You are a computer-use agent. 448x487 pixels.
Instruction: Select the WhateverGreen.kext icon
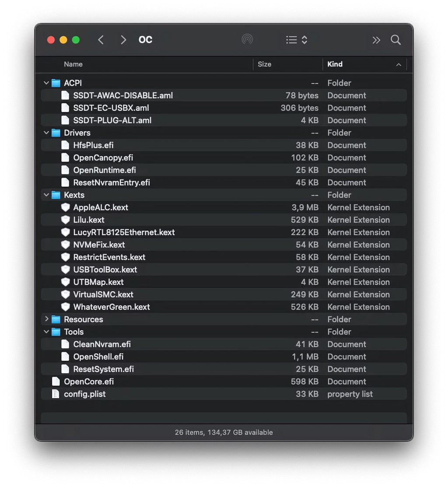point(65,307)
